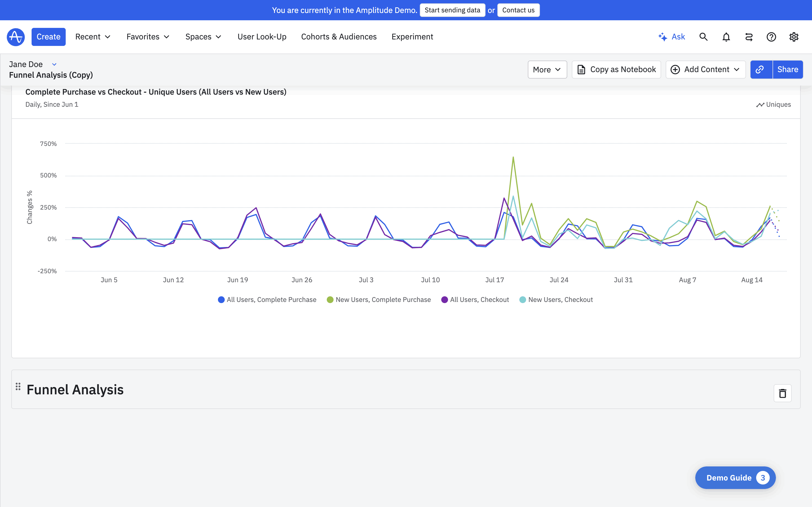This screenshot has width=812, height=507.
Task: Click the data flow icon beside the bell
Action: click(749, 37)
